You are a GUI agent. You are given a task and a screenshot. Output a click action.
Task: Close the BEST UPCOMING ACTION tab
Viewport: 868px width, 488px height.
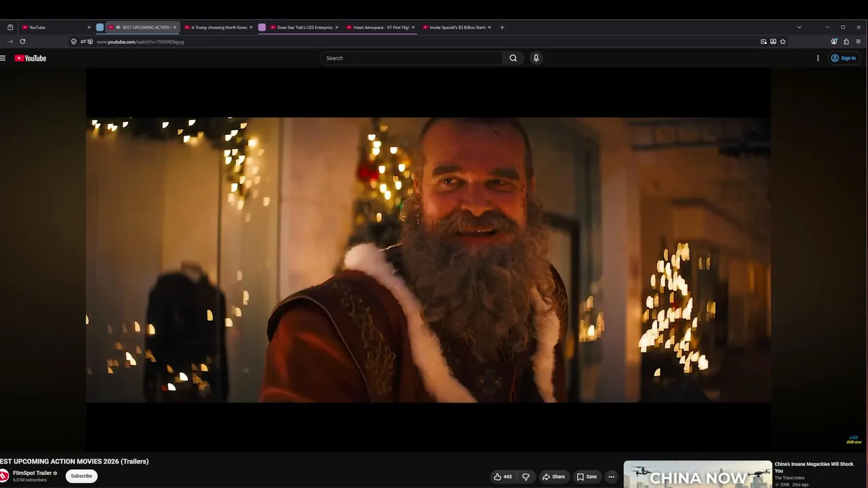(174, 27)
